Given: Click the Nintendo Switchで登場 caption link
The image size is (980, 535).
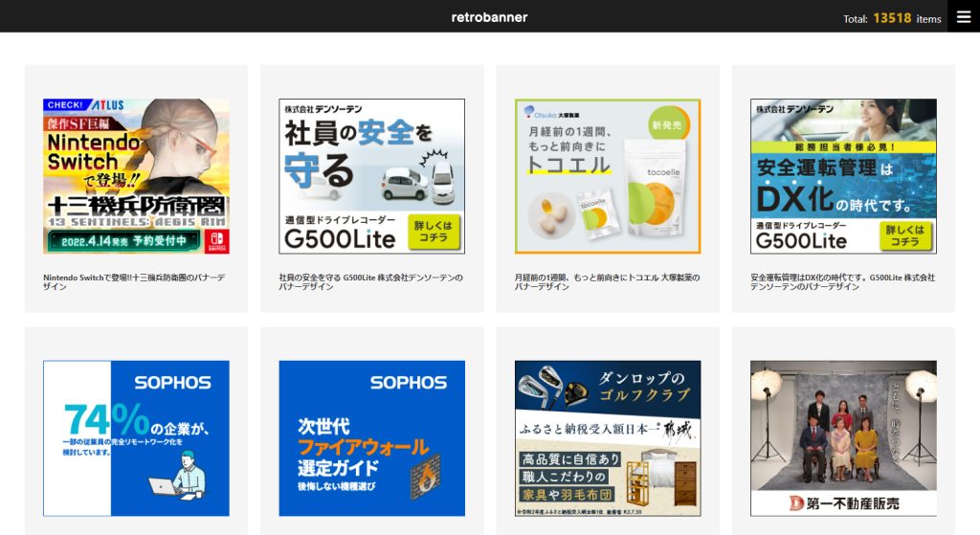Looking at the screenshot, I should click(x=134, y=281).
